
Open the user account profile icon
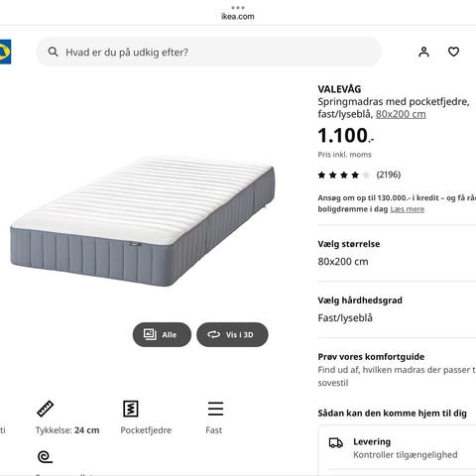tap(423, 52)
